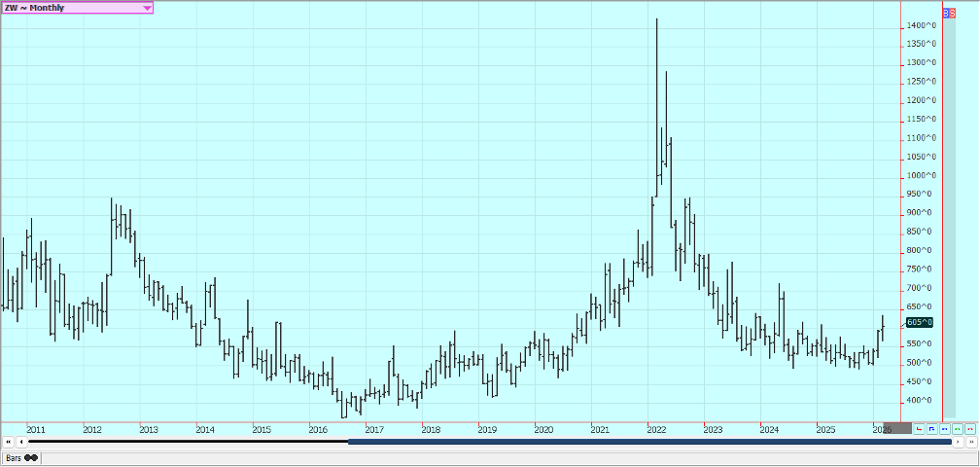Click the red bar-style icon below the price axis
This screenshot has width=980, height=467.
coord(919,428)
